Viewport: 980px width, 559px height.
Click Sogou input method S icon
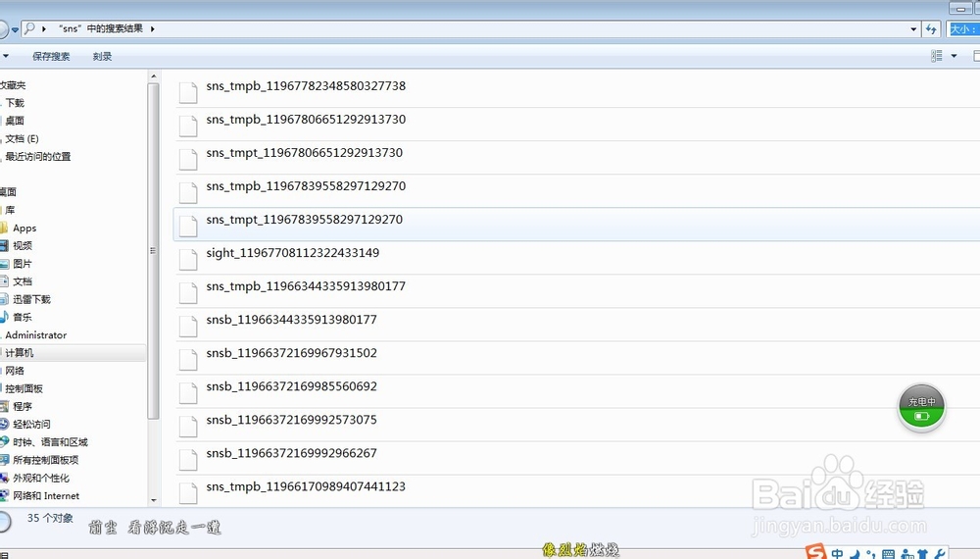(815, 551)
